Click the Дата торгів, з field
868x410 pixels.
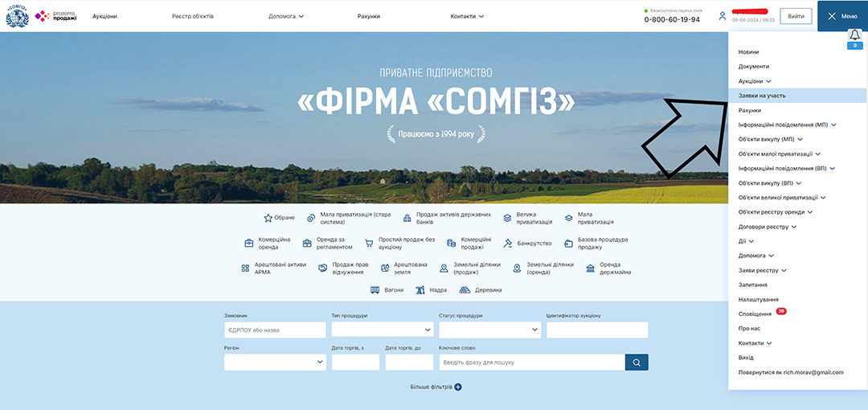pos(355,363)
